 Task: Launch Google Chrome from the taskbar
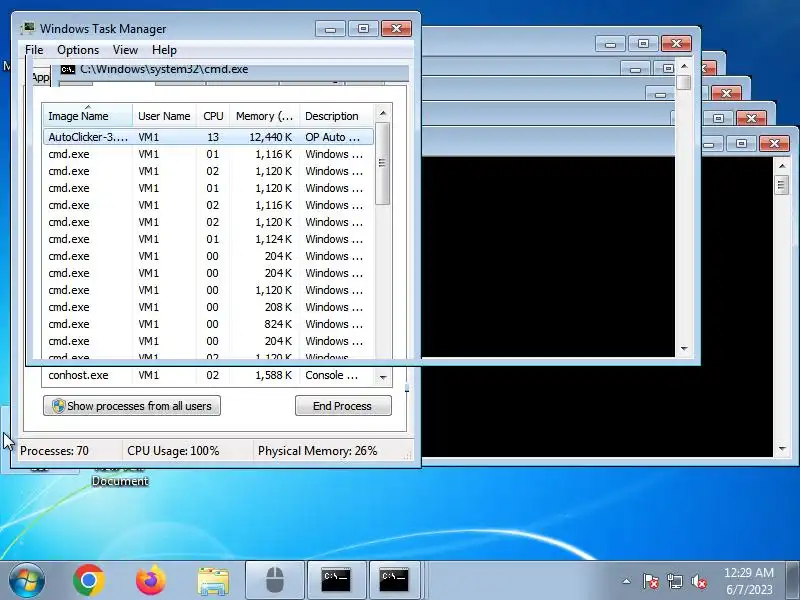pos(89,581)
